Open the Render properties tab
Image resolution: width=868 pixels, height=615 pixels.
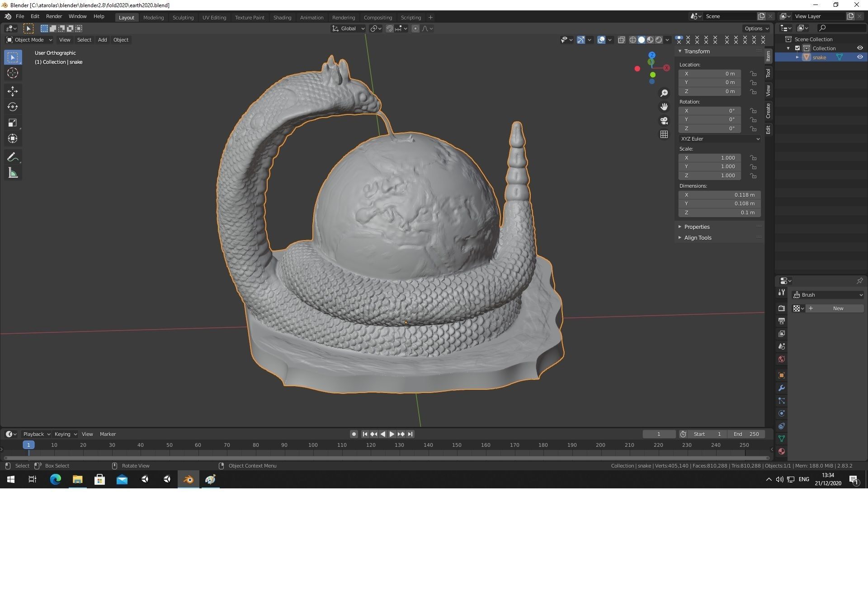(x=782, y=308)
